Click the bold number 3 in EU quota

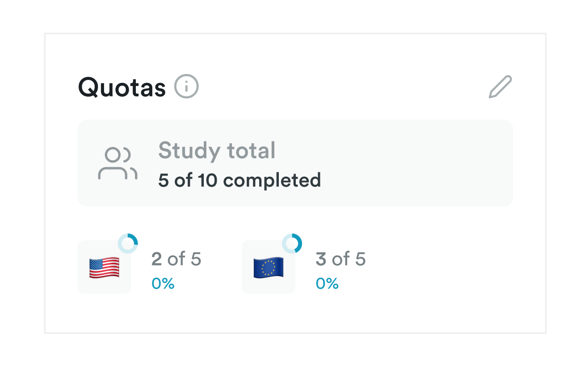321,259
